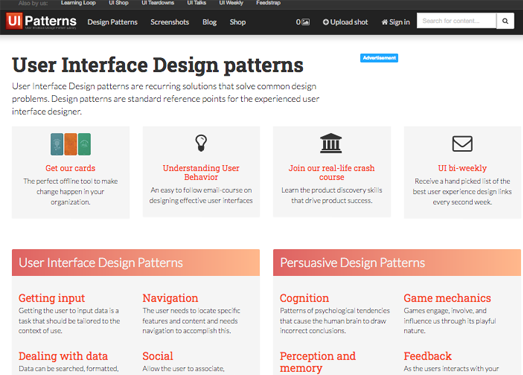Click text 'Games engage, involve, and'
The image size is (523, 375).
[445, 311]
